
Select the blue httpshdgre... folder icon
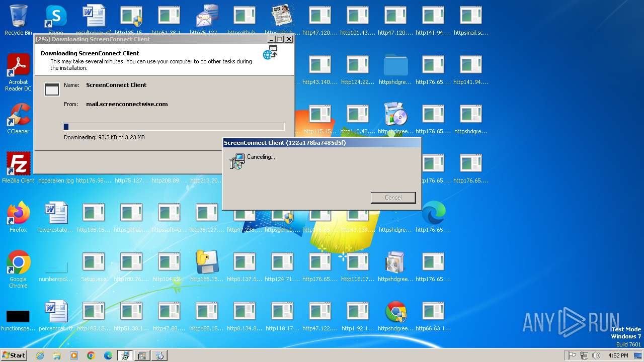click(x=395, y=69)
